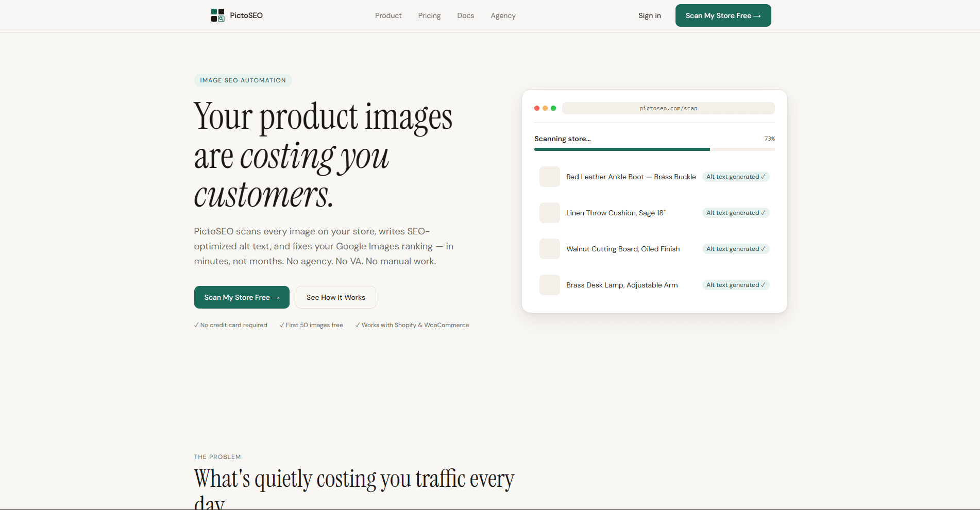Open the Agency nav item
The width and height of the screenshot is (980, 510).
point(503,15)
